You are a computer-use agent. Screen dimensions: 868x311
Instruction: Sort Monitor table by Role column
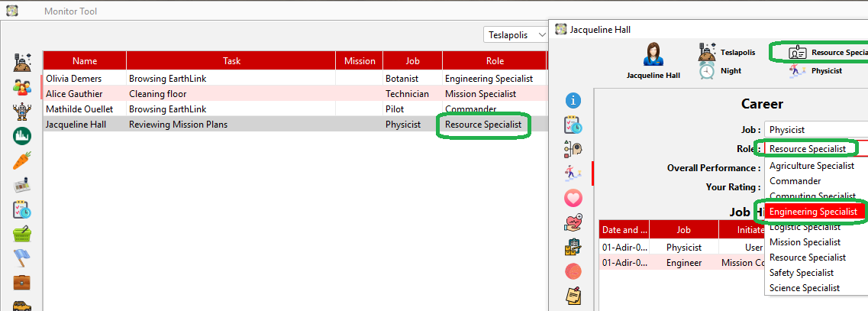pyautogui.click(x=495, y=61)
